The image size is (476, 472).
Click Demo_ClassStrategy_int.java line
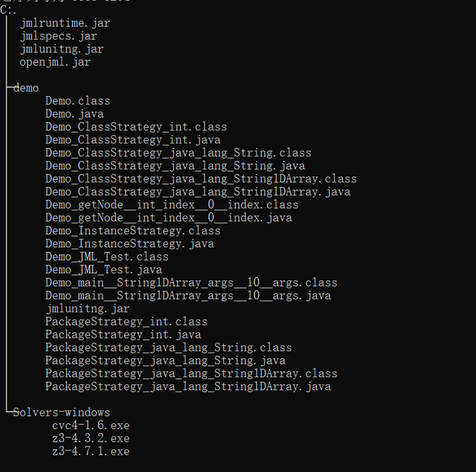132,140
